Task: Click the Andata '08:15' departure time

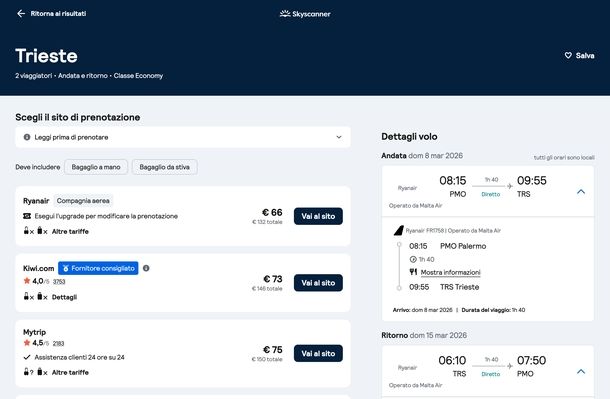Action: pyautogui.click(x=453, y=180)
